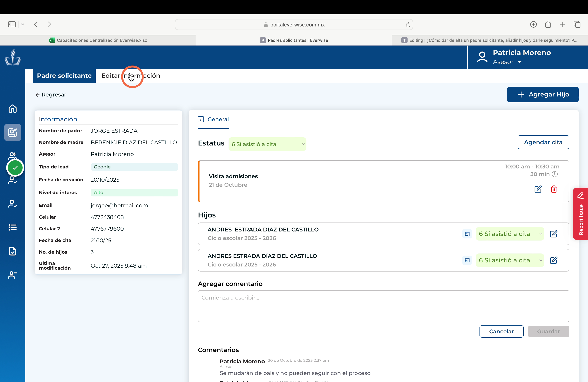Open a new Safari tab with plus
The height and width of the screenshot is (382, 588).
pos(562,24)
